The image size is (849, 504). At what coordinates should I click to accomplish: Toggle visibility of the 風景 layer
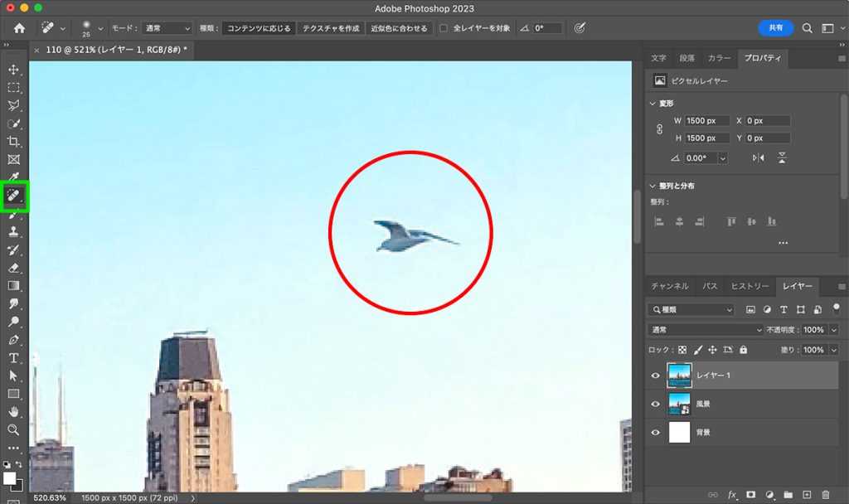coord(656,404)
